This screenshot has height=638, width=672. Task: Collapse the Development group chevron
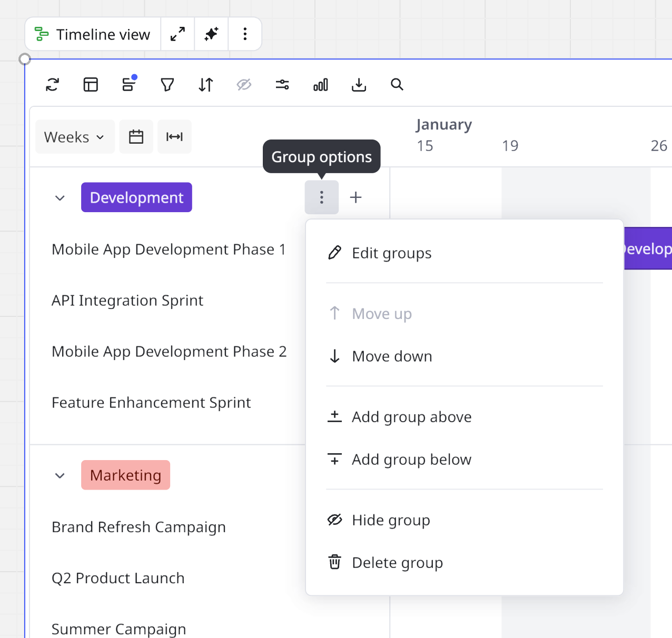tap(60, 198)
